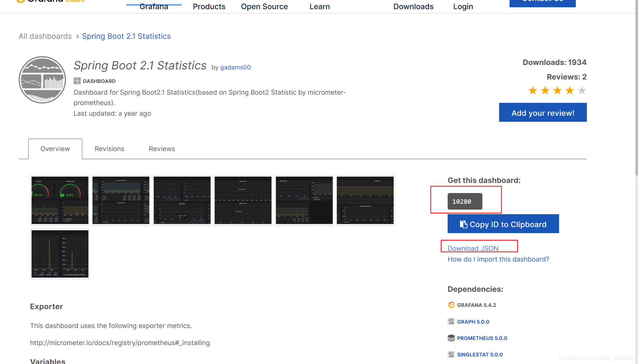Click the Copy ID to Clipboard button
The height and width of the screenshot is (364, 638).
503,224
